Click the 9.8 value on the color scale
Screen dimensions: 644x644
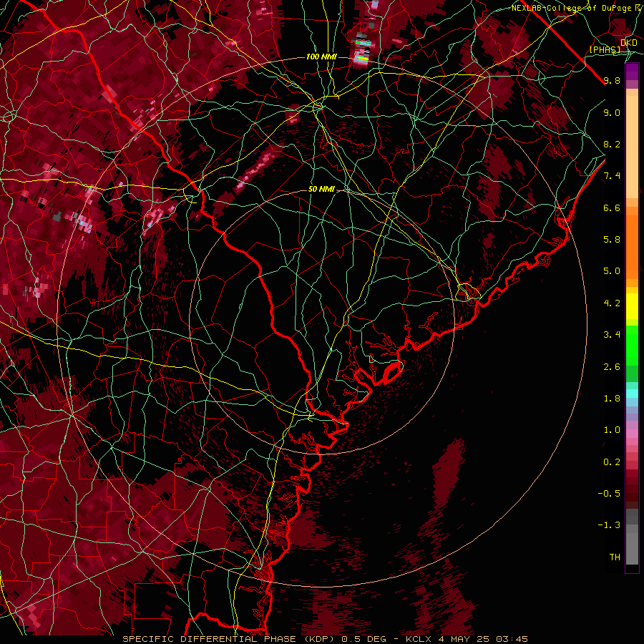(612, 80)
